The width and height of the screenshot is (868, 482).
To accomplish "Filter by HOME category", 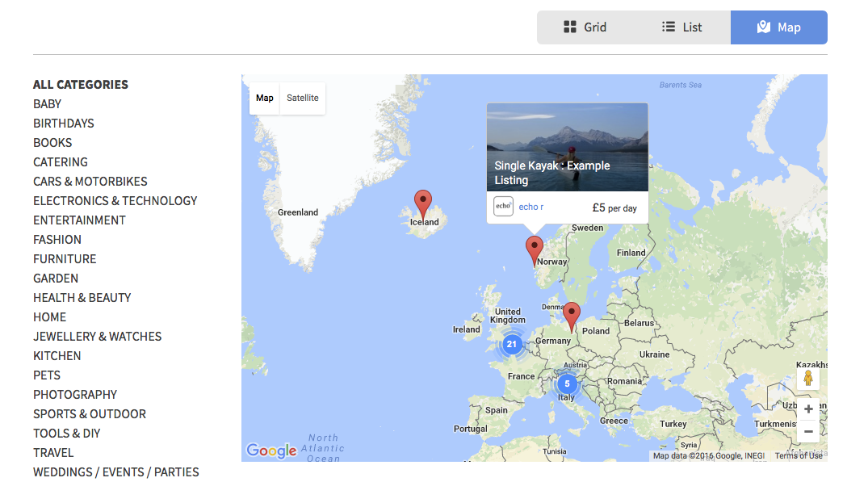I will tap(49, 317).
